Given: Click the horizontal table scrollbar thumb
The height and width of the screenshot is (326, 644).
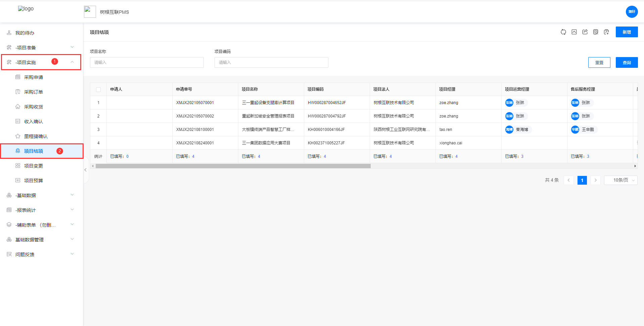Looking at the screenshot, I should click(233, 166).
